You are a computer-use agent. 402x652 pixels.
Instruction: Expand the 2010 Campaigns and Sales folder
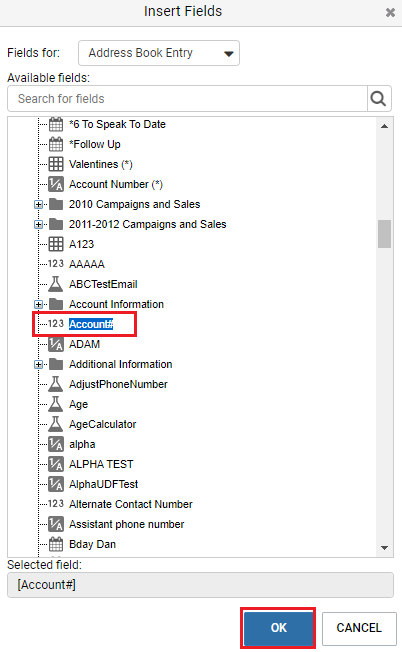point(38,204)
